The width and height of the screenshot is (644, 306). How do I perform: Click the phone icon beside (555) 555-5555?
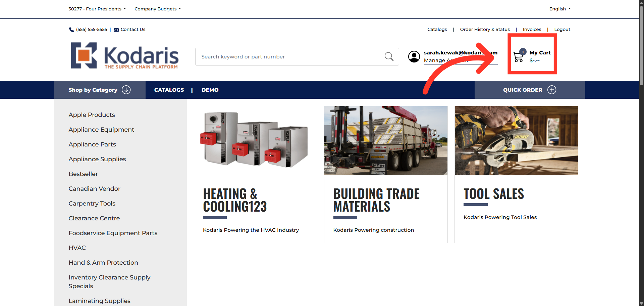click(71, 30)
